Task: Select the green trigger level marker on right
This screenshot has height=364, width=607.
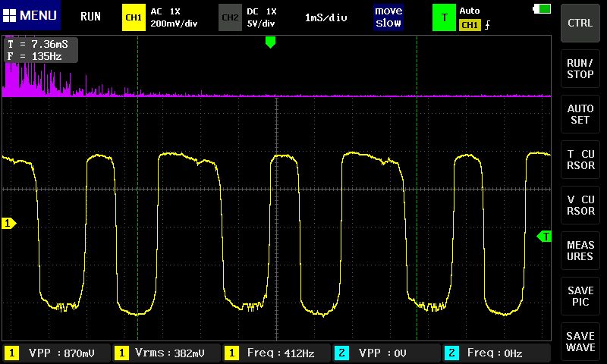Action: coord(544,237)
